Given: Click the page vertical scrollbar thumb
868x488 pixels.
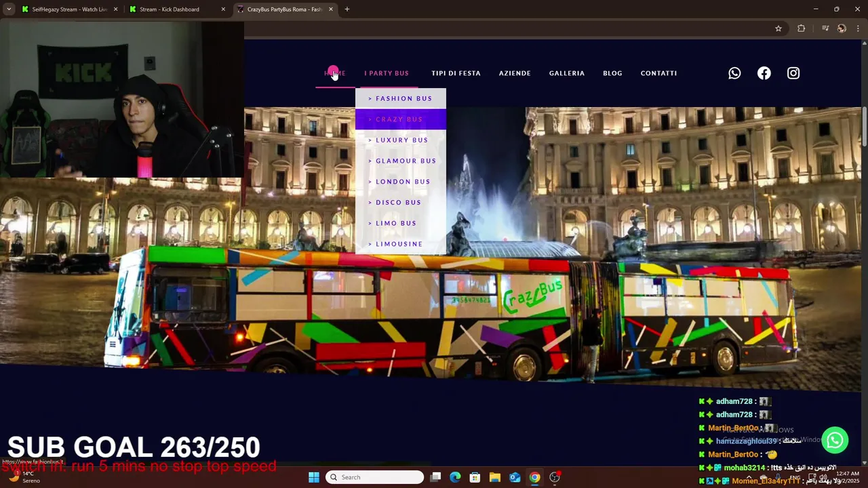Looking at the screenshot, I should 865,125.
